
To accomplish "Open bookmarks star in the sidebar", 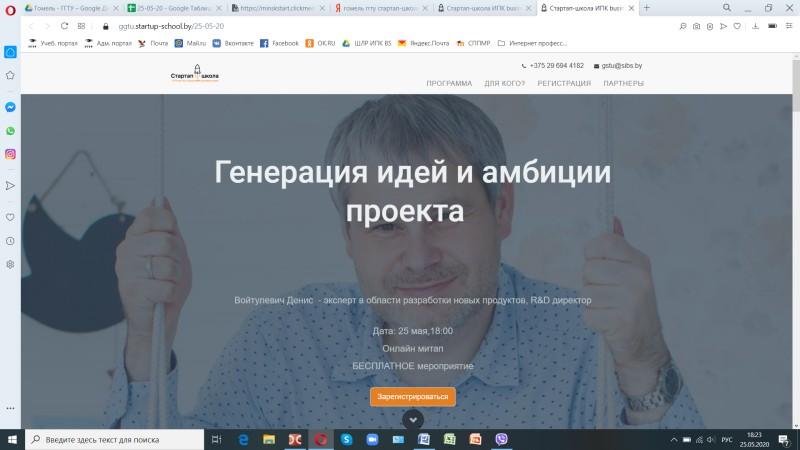I will tap(10, 76).
